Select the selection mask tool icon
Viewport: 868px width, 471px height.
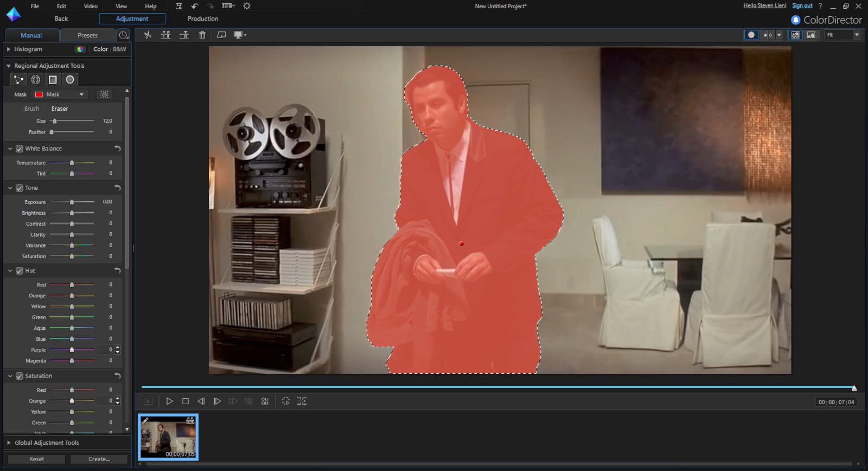18,80
